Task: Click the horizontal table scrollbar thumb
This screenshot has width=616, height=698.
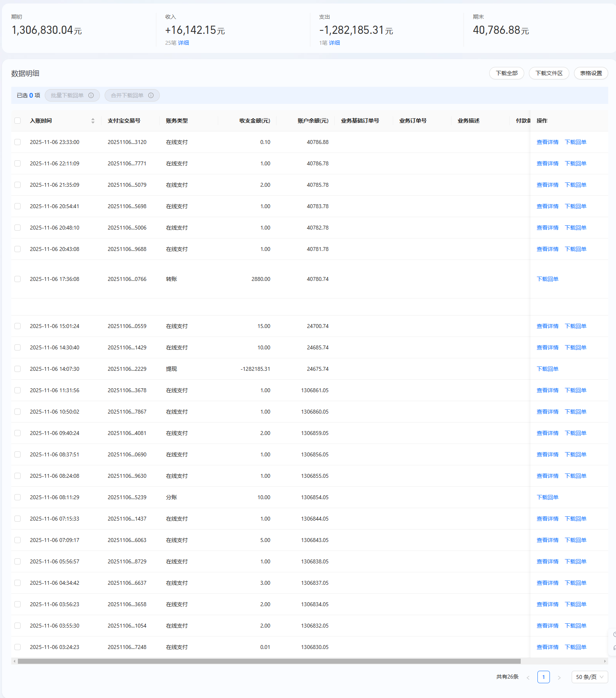Action: tap(269, 661)
